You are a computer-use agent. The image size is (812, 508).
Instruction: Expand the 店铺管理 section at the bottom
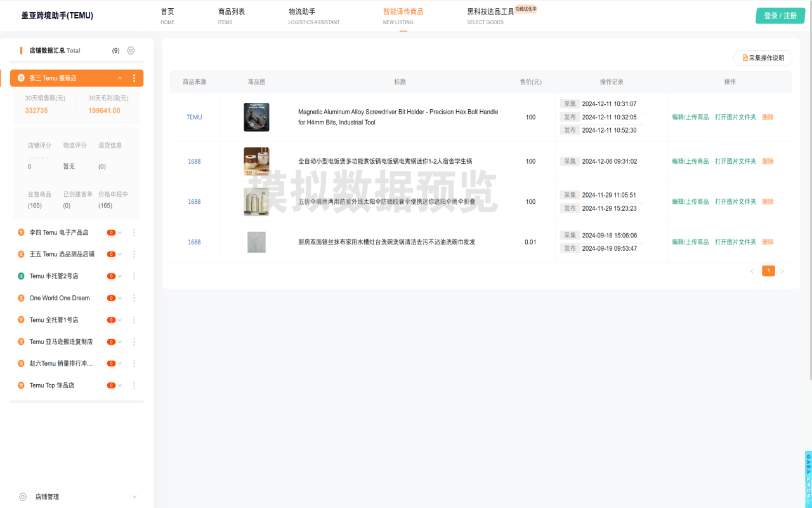tap(134, 497)
